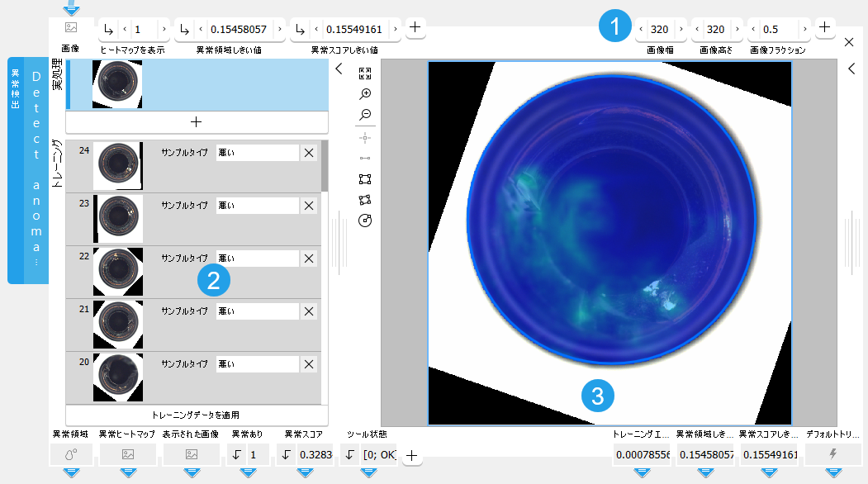Select the rectangle region tool
This screenshot has width=868, height=484.
click(365, 178)
